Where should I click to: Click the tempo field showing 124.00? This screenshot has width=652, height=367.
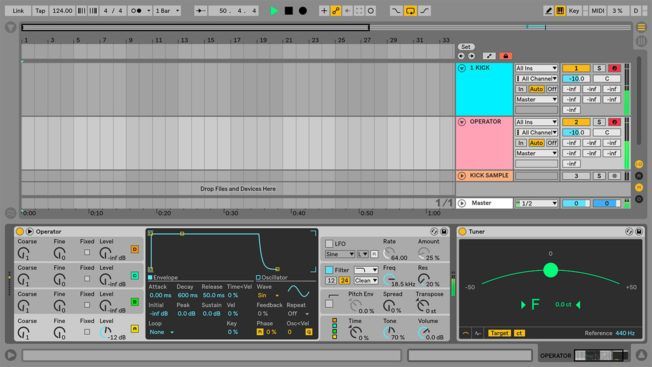62,11
